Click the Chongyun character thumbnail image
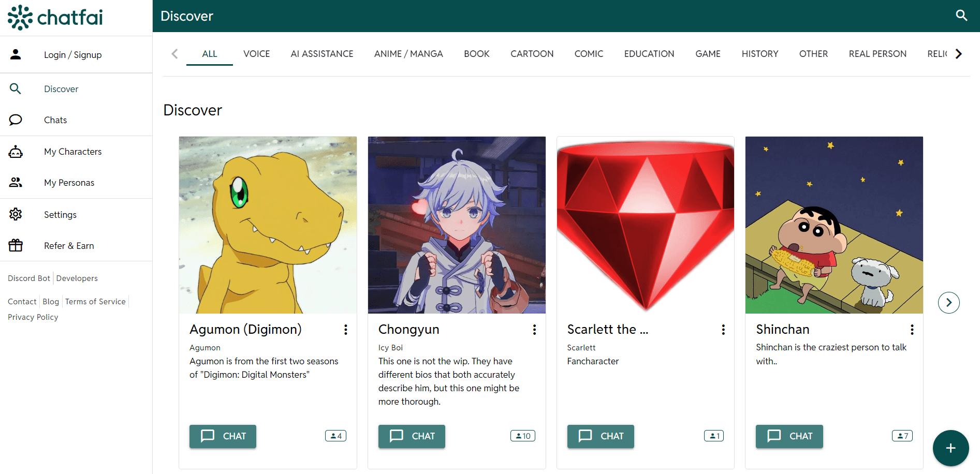980x474 pixels. [x=457, y=225]
